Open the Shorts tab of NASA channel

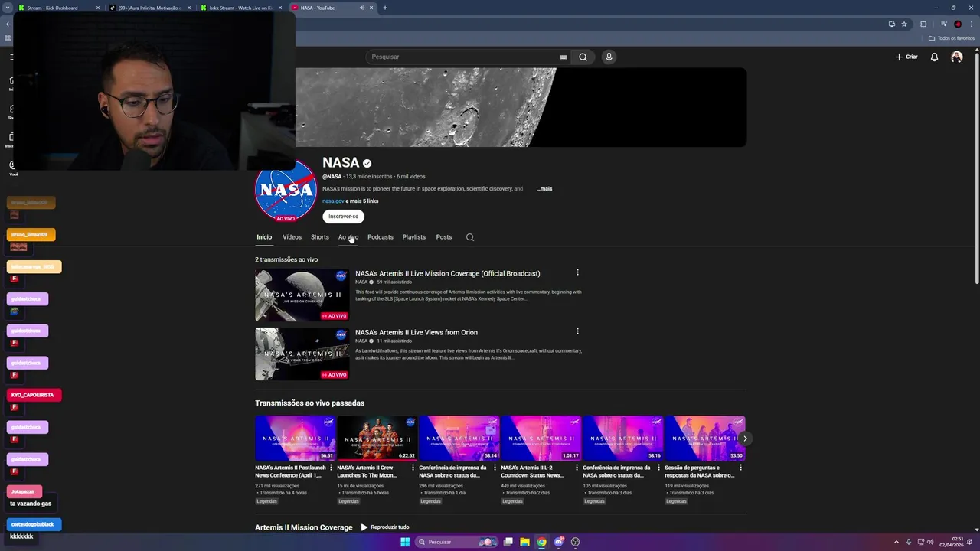(319, 237)
